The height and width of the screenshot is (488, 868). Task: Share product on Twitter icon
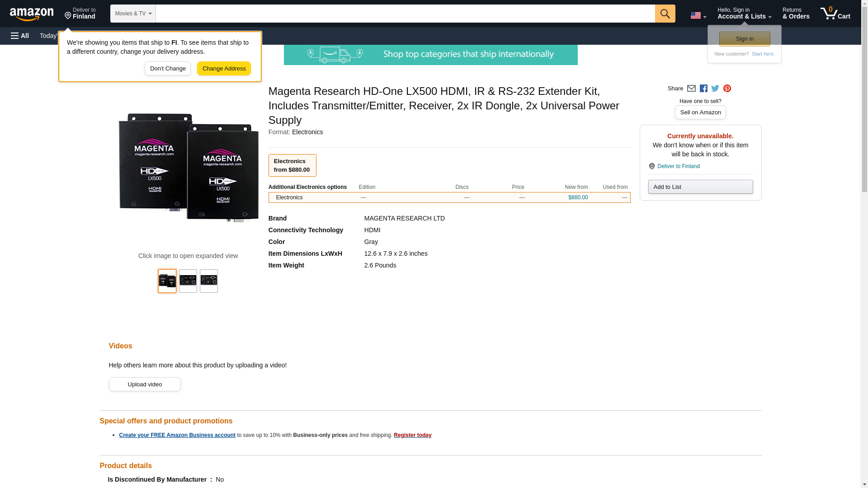[x=715, y=89]
